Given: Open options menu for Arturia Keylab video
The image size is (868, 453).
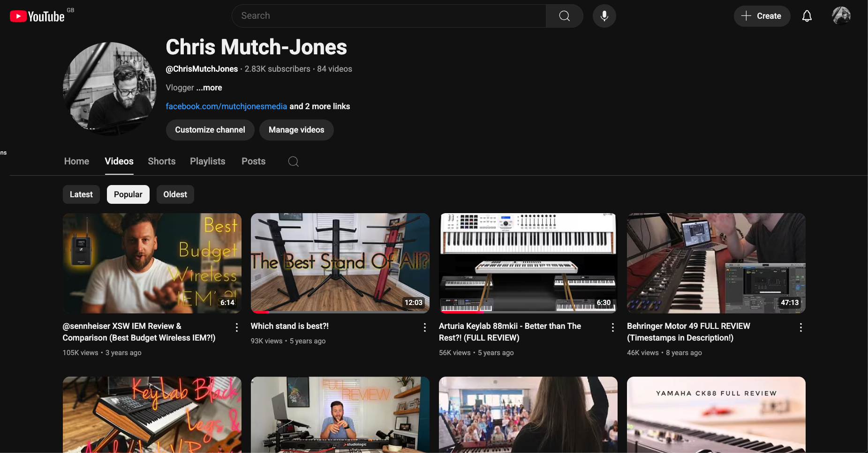Looking at the screenshot, I should coord(613,327).
